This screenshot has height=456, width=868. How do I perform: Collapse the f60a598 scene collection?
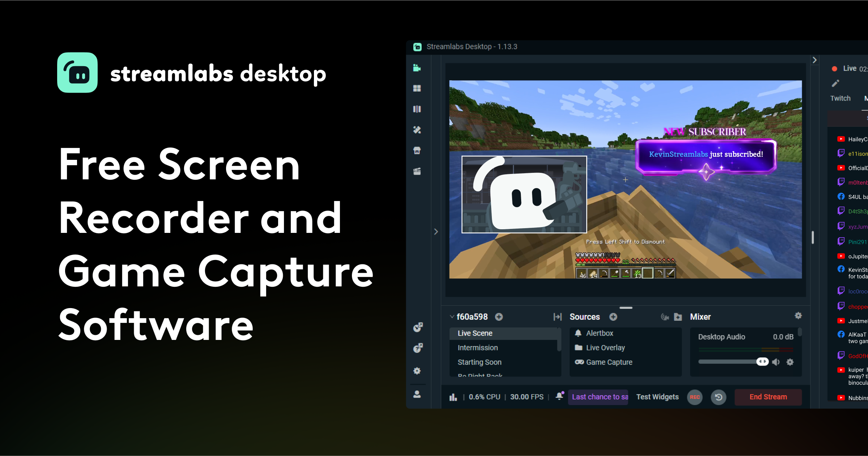coord(452,317)
